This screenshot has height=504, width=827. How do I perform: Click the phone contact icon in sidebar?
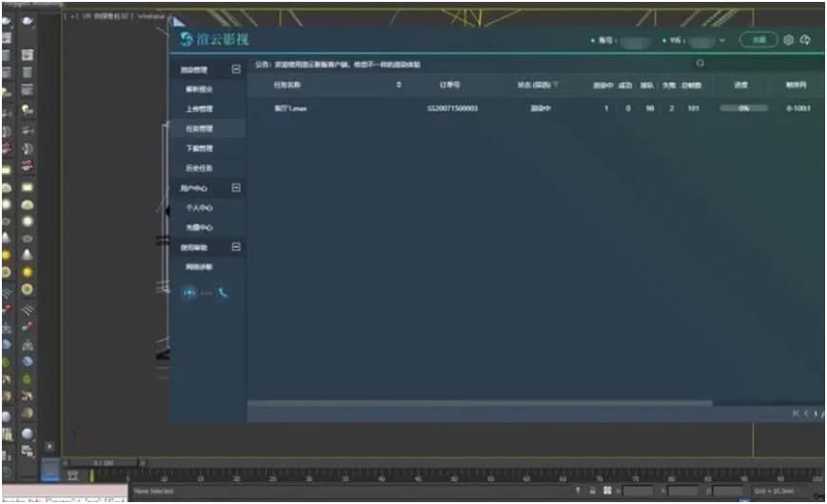coord(223,293)
